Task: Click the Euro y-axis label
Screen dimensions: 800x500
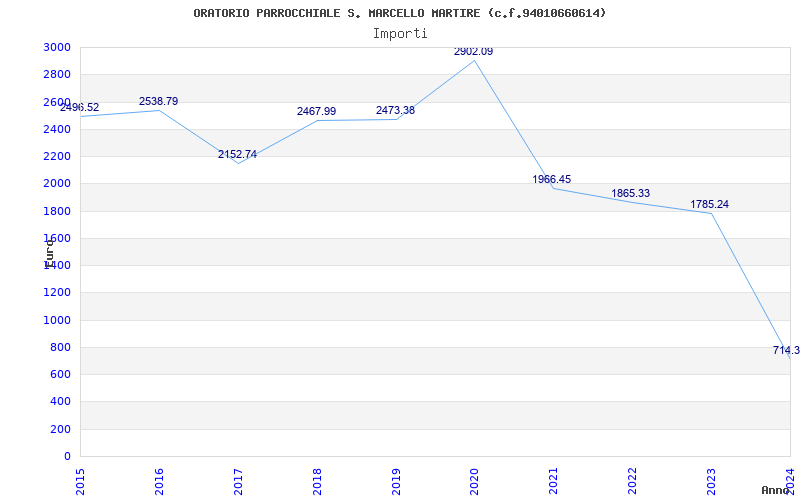Action: click(x=48, y=253)
